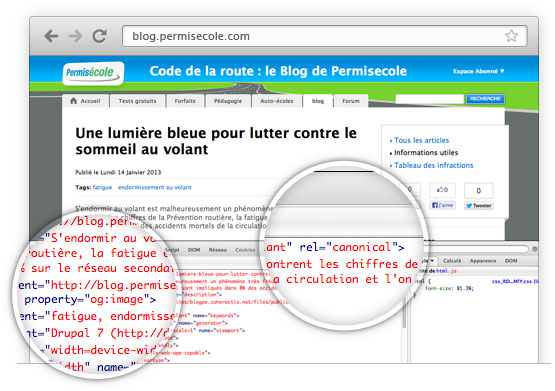Viewport: 555px width, 391px height.
Task: Click the Permisécole logo
Action: coord(93,73)
